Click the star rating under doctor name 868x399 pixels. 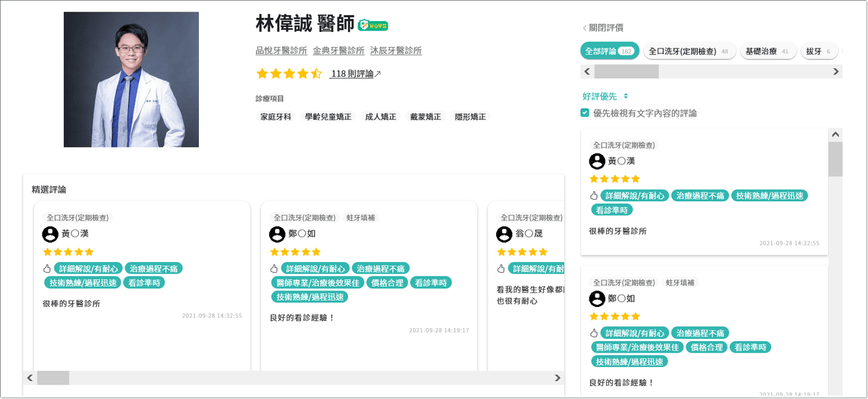[x=289, y=74]
